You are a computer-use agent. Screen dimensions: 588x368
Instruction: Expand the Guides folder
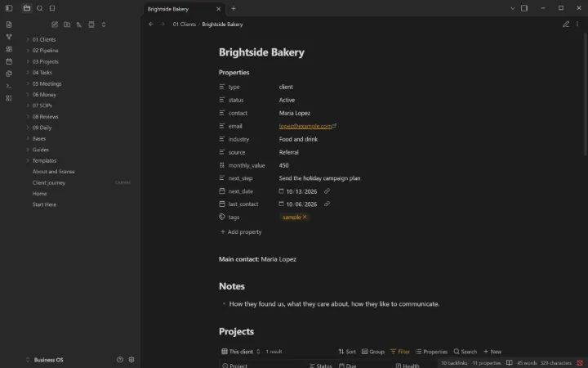coord(28,150)
